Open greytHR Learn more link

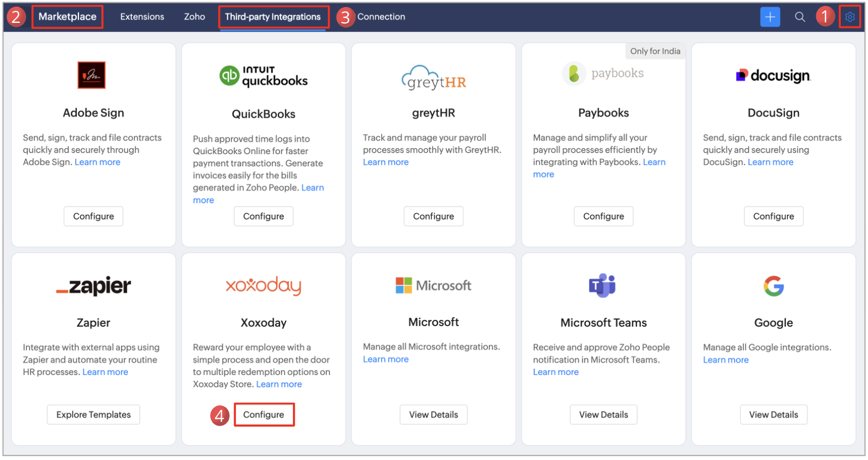pos(386,162)
